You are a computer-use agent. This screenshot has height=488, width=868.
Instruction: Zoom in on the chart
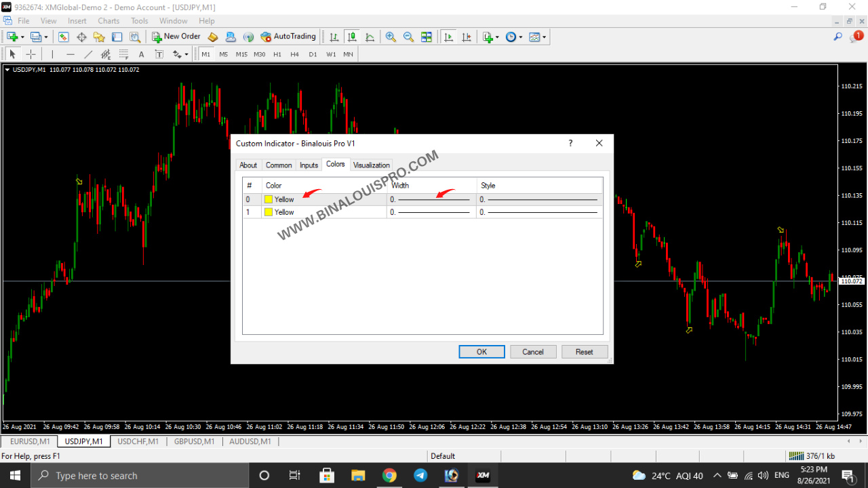tap(391, 37)
